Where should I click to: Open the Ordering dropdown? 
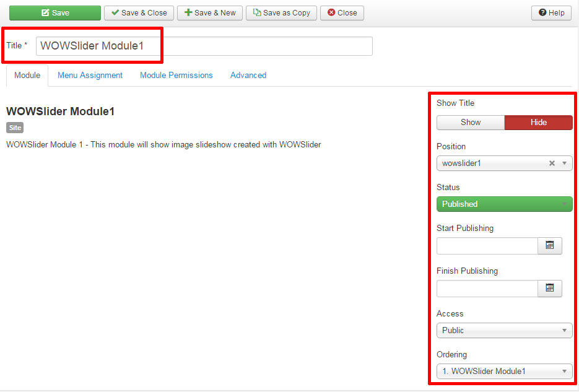click(505, 372)
